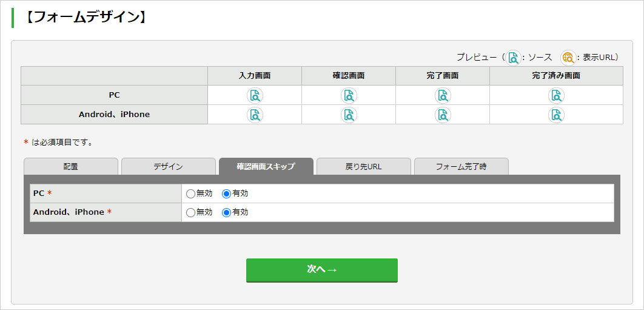Click the ソース legend icon beside プレビュー
Screen dimensions: 644x310
(x=513, y=58)
